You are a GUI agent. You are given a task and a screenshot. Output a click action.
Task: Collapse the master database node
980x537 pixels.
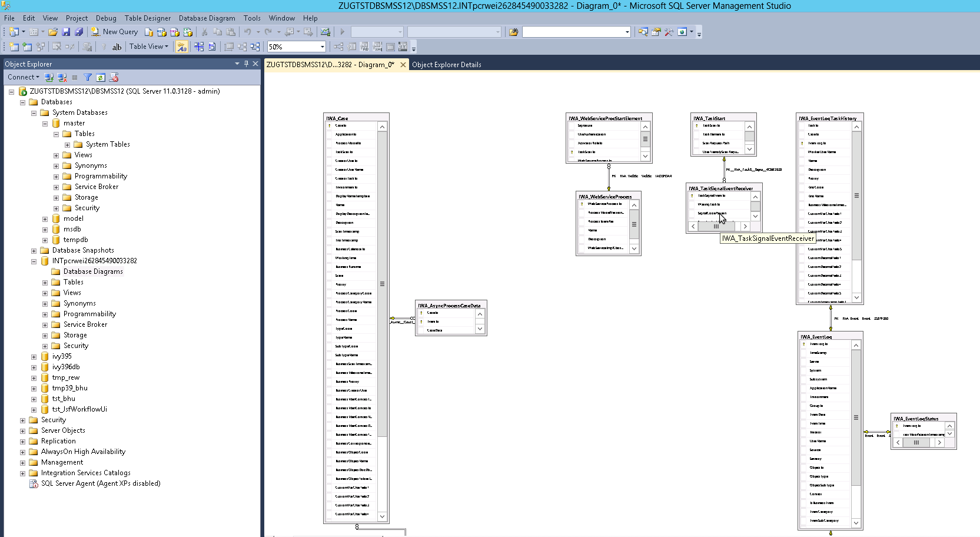(x=45, y=124)
